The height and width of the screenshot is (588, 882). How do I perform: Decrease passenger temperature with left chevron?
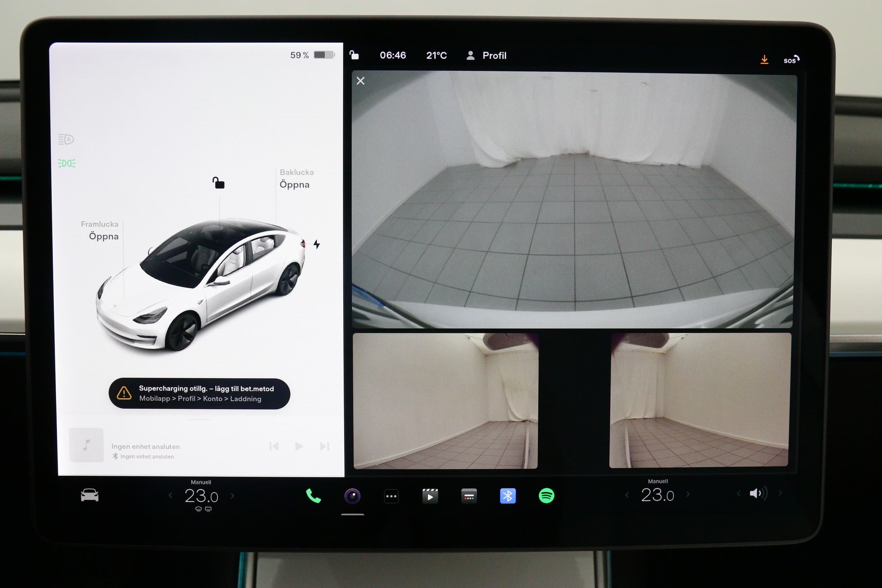tap(627, 495)
